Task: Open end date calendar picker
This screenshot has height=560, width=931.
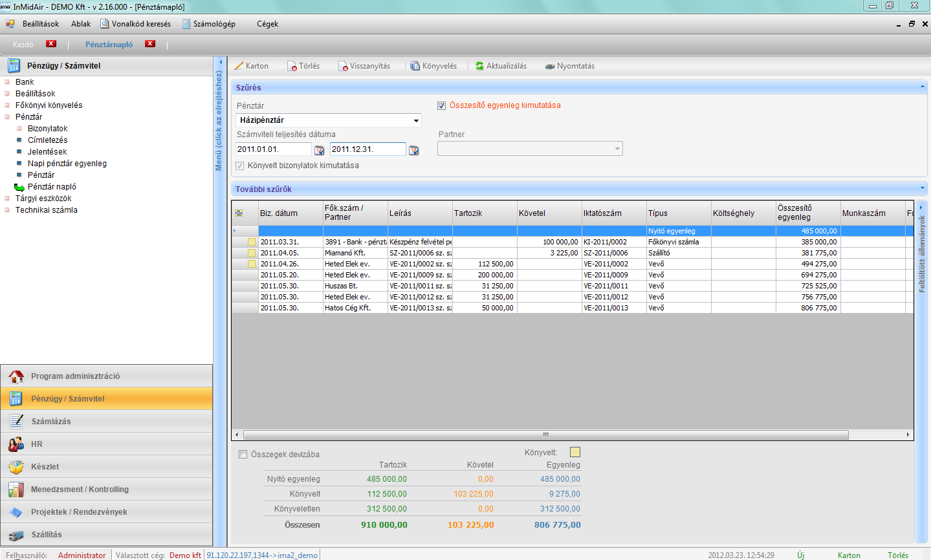Action: tap(414, 150)
